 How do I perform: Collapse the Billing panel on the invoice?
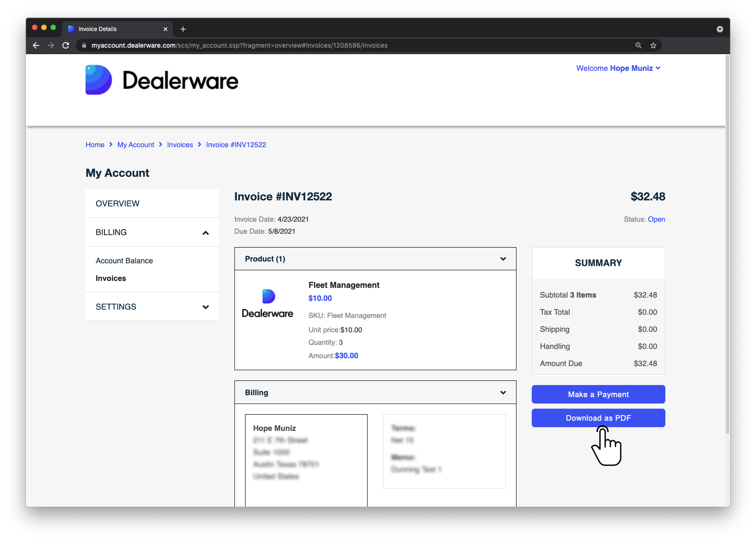click(503, 392)
